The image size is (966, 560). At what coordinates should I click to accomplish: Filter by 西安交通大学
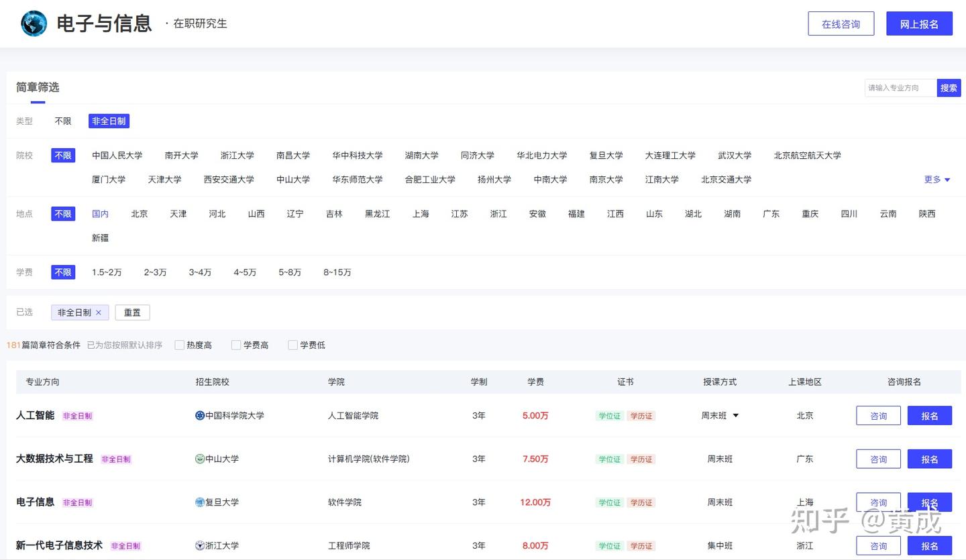229,180
